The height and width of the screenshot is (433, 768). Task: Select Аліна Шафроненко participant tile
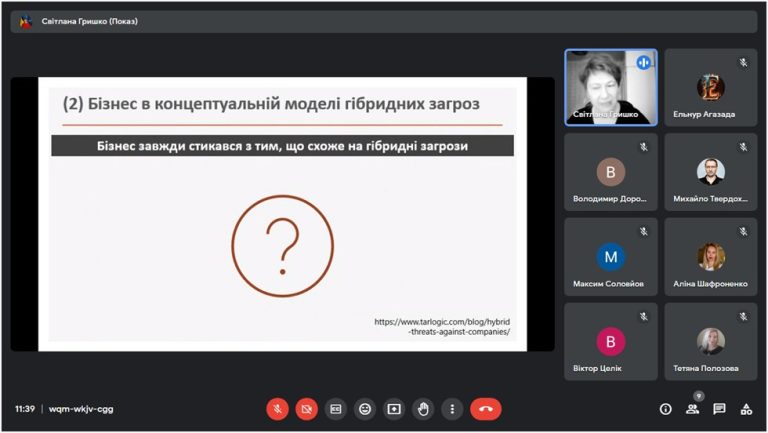711,257
